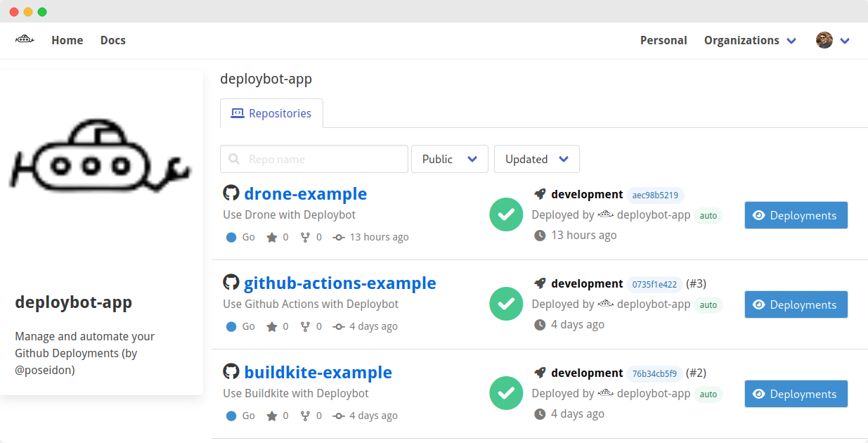The height and width of the screenshot is (443, 868).
Task: Click commit icon under github-actions-example
Action: coord(339,327)
